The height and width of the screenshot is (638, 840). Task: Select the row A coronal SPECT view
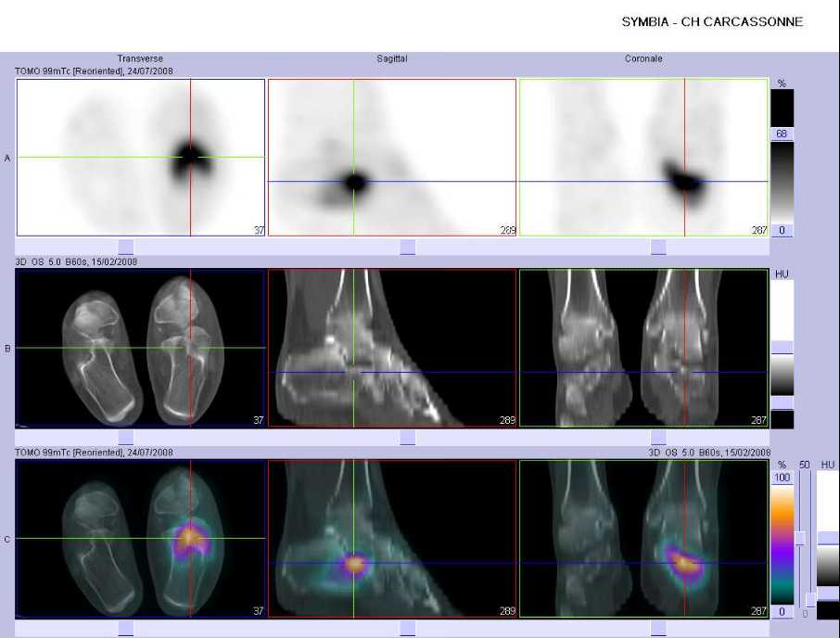(643, 158)
